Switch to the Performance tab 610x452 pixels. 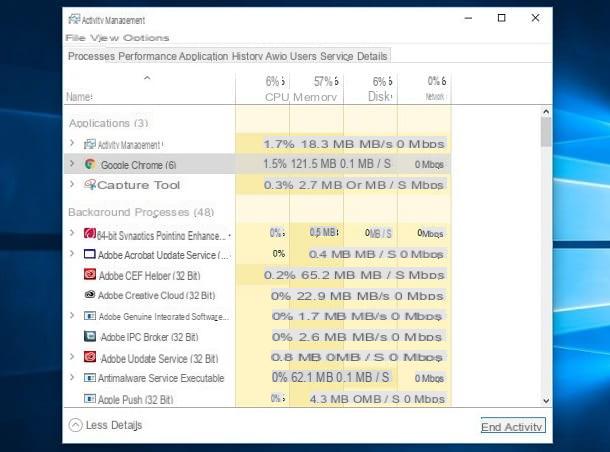[x=147, y=56]
